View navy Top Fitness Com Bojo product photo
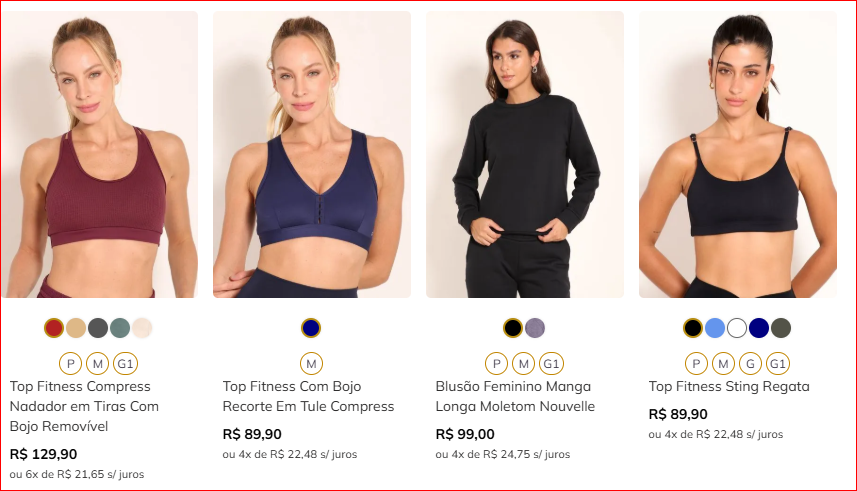Screen dimensions: 857x491 (312, 154)
